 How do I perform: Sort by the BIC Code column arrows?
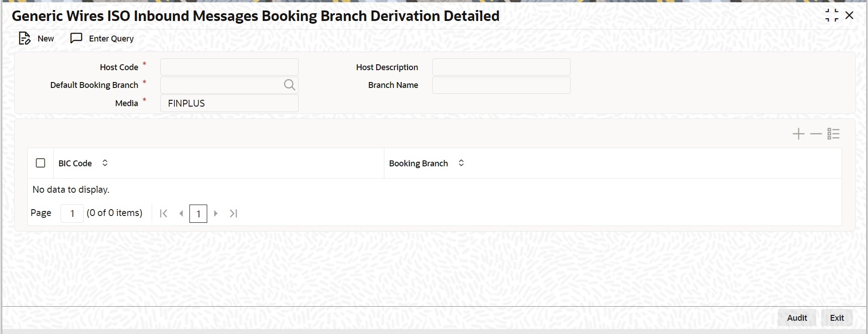click(105, 163)
